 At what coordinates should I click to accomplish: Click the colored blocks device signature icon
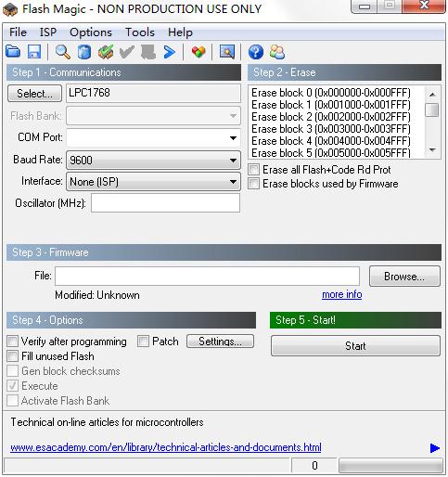coord(198,52)
